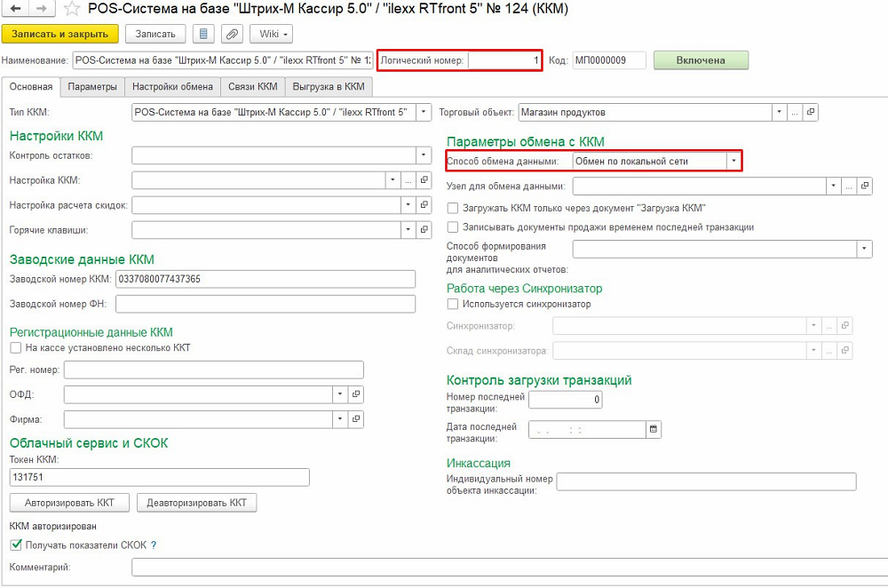Open the selected ОФД record icon
888x588 pixels.
pos(356,394)
